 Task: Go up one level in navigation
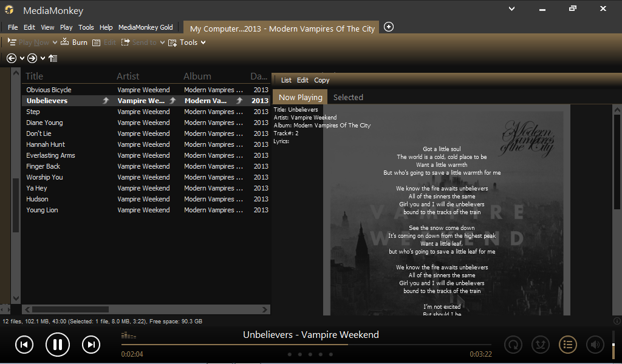pos(53,59)
